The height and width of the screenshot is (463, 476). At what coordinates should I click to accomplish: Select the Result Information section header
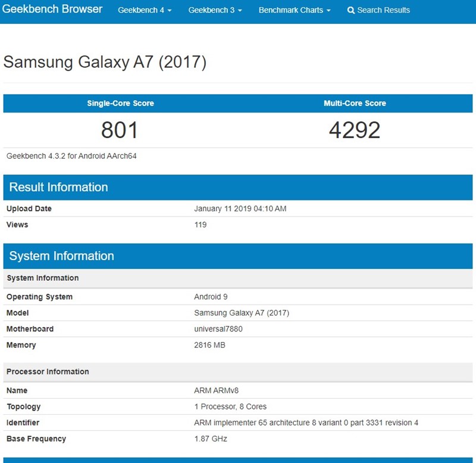click(x=57, y=187)
